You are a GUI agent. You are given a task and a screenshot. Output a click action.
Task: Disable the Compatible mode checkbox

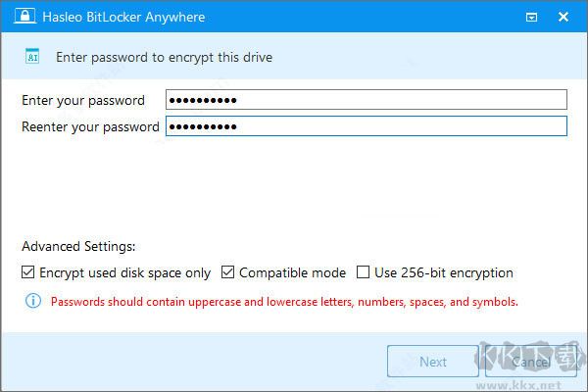click(x=227, y=273)
